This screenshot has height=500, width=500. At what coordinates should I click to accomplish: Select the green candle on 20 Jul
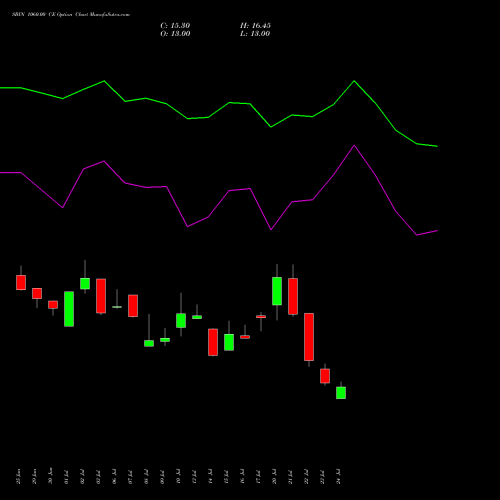pyautogui.click(x=277, y=291)
